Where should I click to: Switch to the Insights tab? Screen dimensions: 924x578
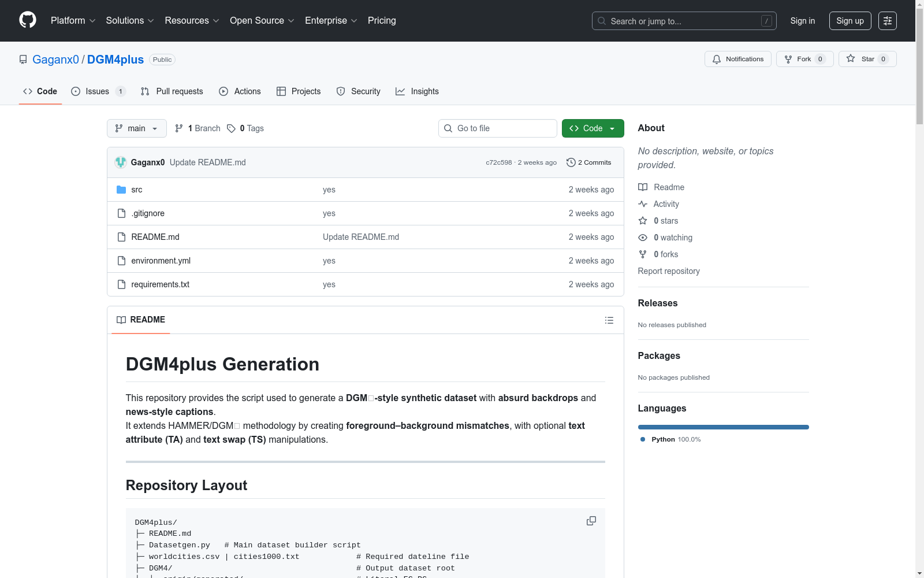[x=417, y=91]
